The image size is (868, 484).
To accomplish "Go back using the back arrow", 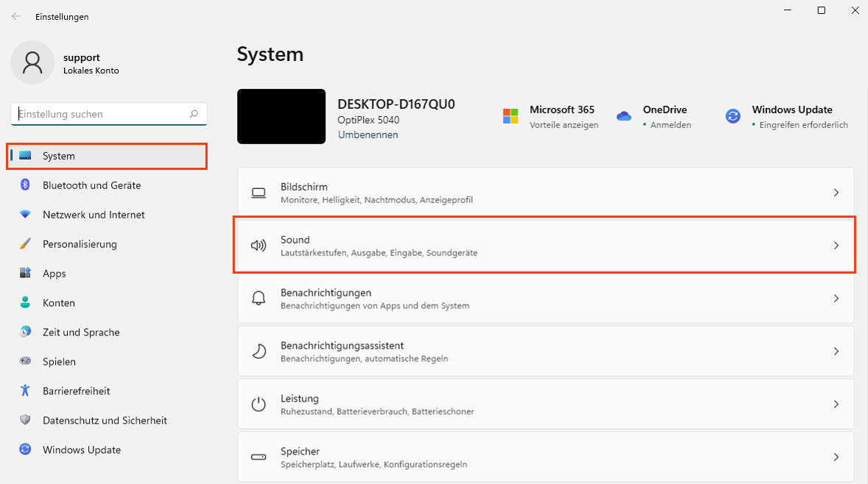I will tap(16, 16).
